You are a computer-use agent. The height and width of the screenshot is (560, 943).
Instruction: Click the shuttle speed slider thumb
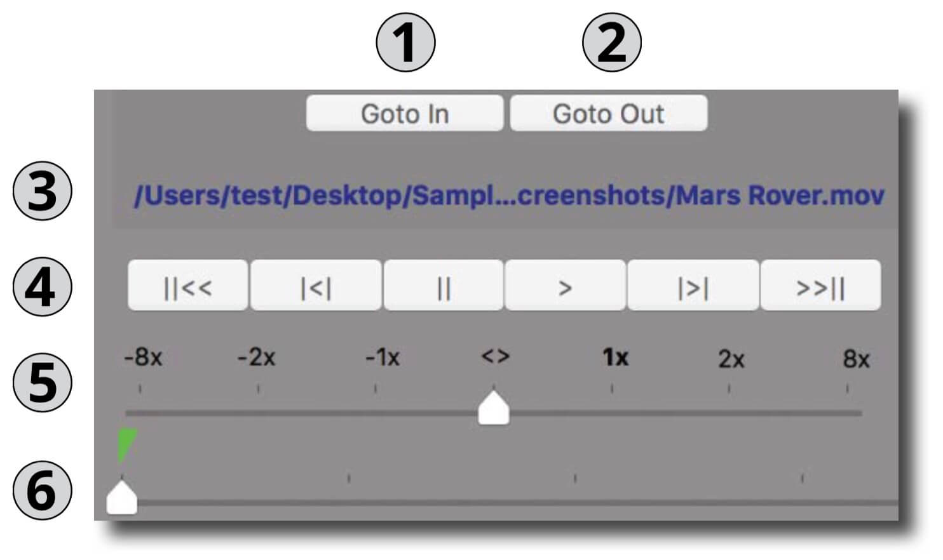pos(494,408)
